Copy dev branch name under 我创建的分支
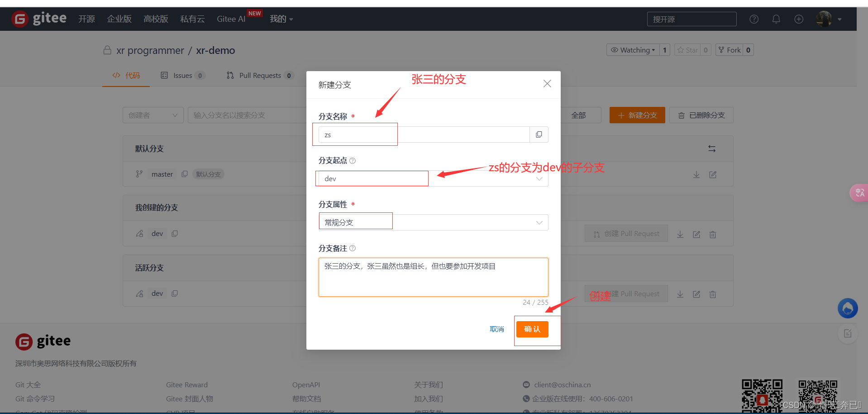This screenshot has width=868, height=414. (x=175, y=233)
